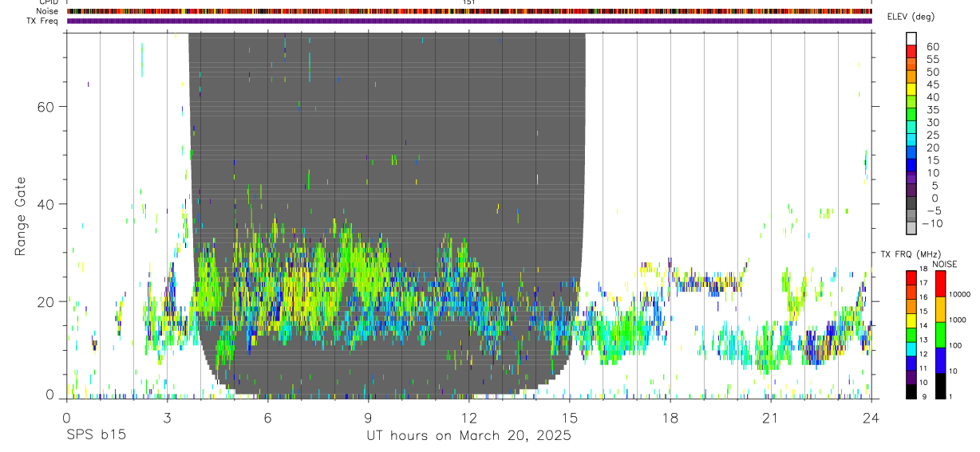Image resolution: width=980 pixels, height=452 pixels.
Task: Click the "1000" label on NOISE color bar
Action: tap(958, 320)
